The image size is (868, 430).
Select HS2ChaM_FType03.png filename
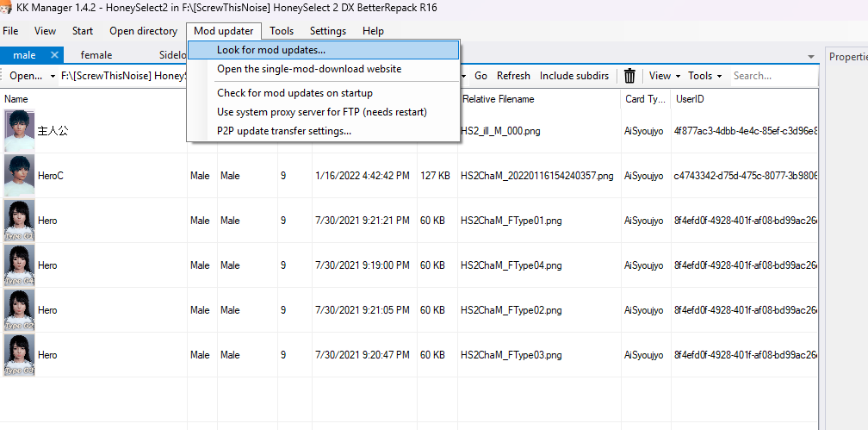[x=511, y=355]
